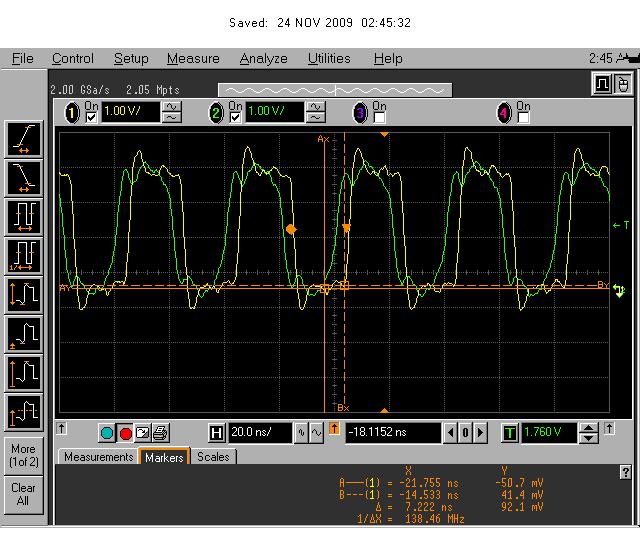Select the peak-to-peak voltage measurement icon
The width and height of the screenshot is (640, 544).
[24, 296]
